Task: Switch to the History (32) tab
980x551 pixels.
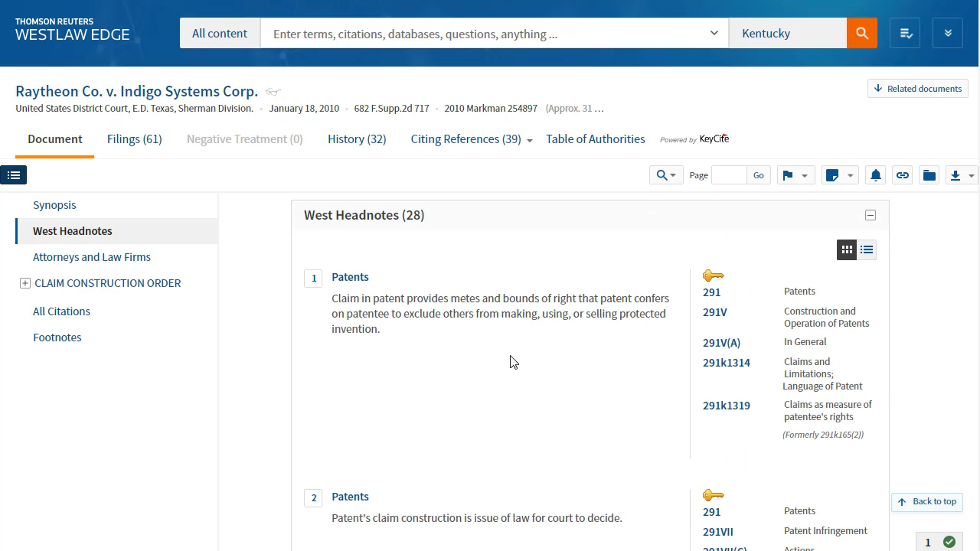Action: pyautogui.click(x=357, y=139)
